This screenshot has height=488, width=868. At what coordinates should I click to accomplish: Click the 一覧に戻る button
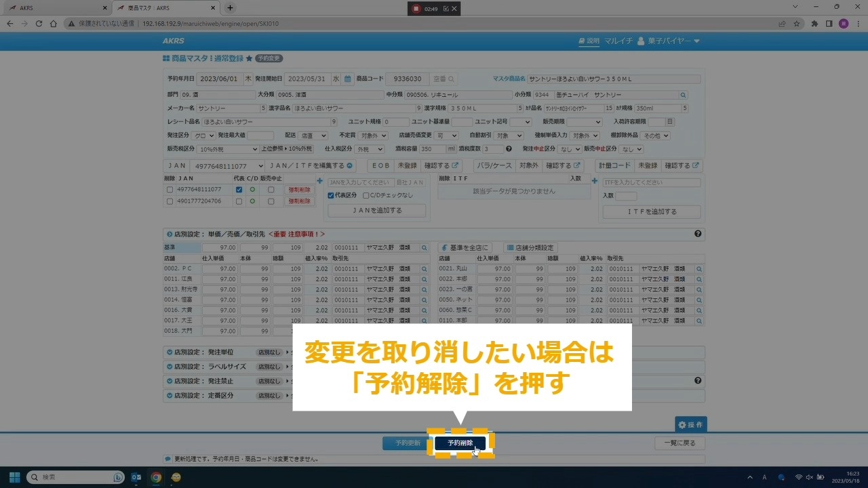point(679,443)
